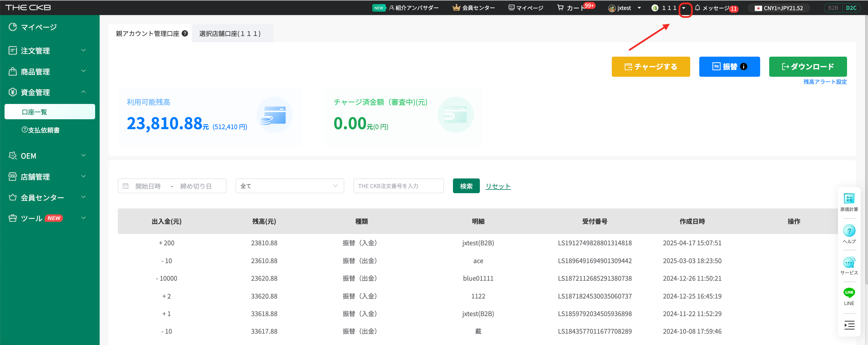
Task: Expand the 111 store selector arrow
Action: [684, 8]
